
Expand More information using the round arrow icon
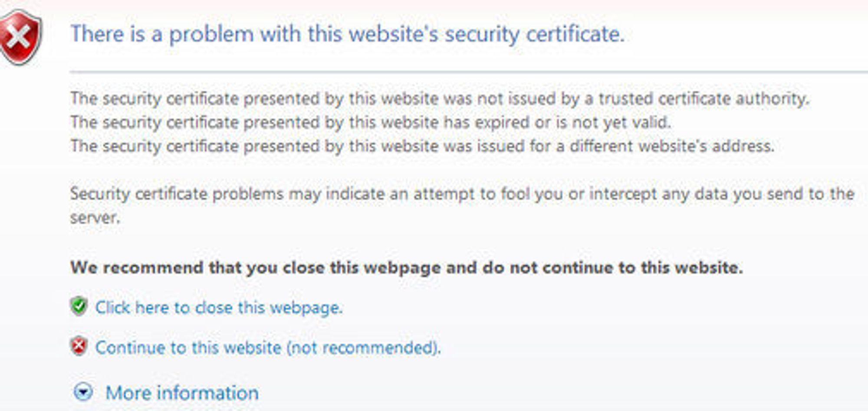point(83,392)
